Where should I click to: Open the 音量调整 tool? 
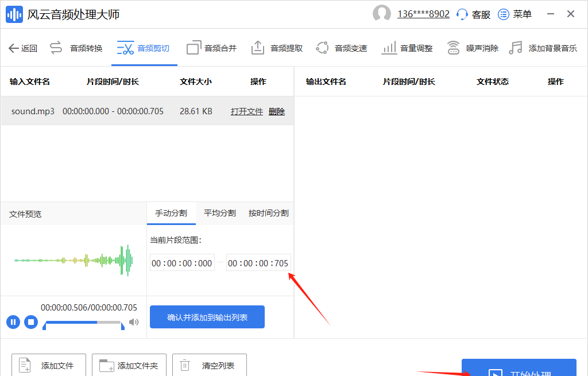[x=407, y=48]
